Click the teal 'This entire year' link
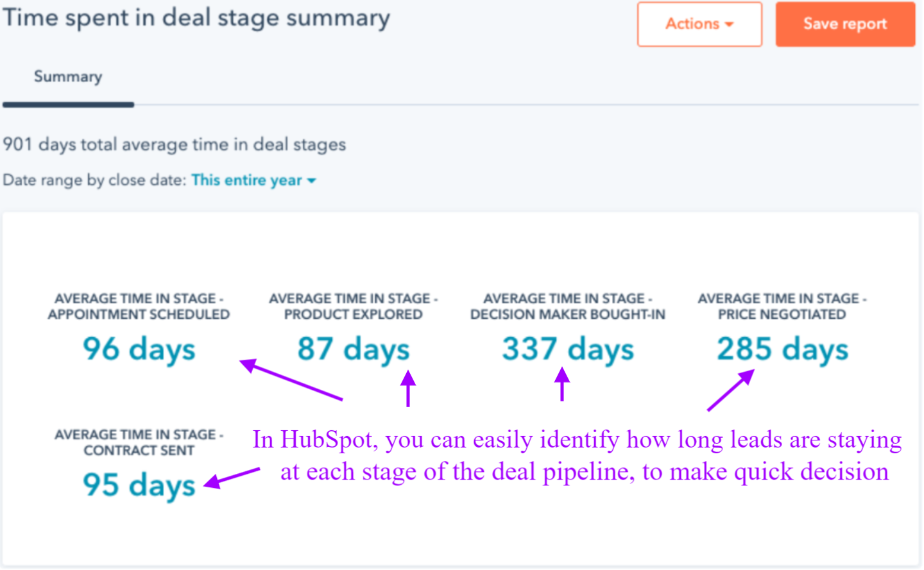This screenshot has width=924, height=570. (x=246, y=180)
